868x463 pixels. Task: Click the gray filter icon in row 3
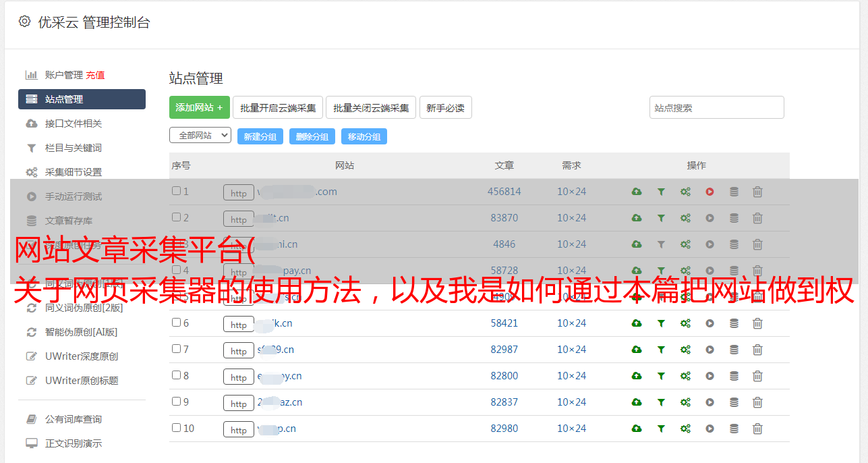point(661,244)
